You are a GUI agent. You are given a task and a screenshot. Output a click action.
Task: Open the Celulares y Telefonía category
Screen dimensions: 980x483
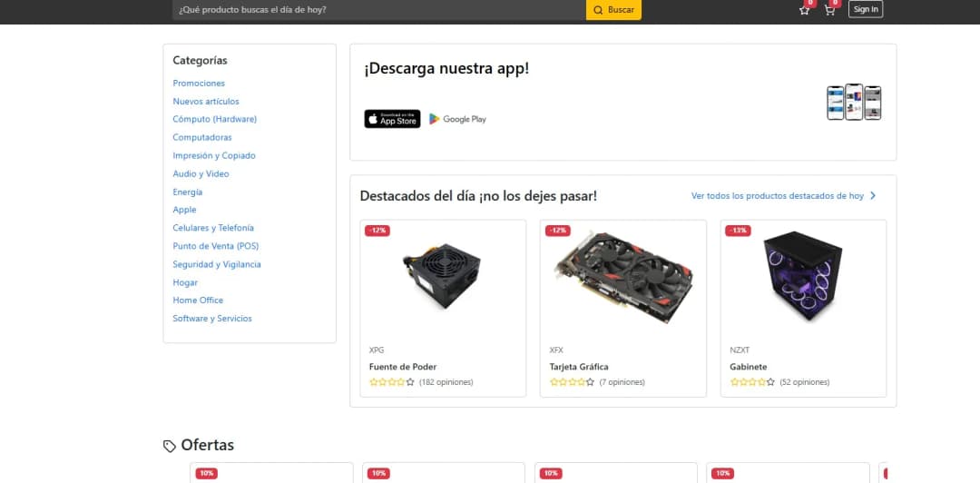tap(213, 228)
